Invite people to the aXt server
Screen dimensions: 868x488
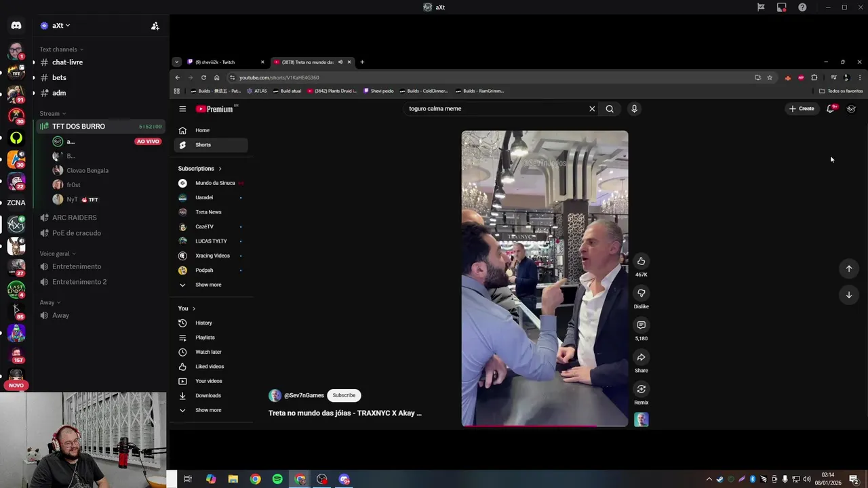tap(155, 26)
